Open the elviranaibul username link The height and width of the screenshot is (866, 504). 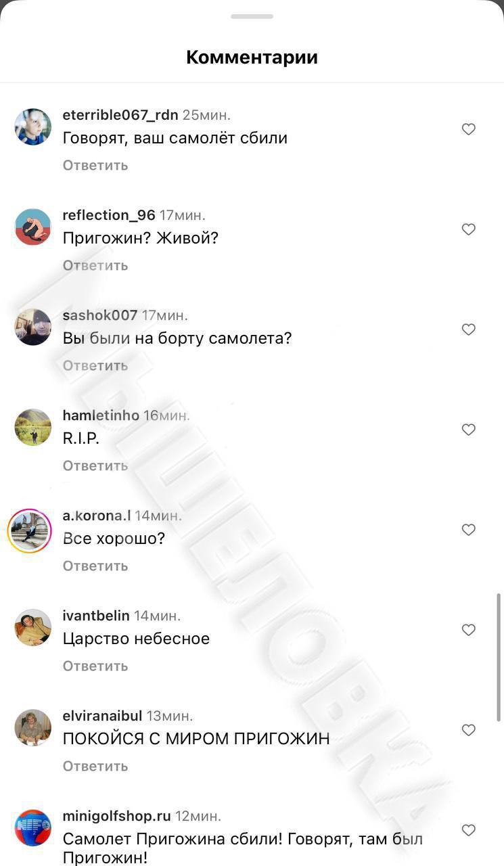102,716
